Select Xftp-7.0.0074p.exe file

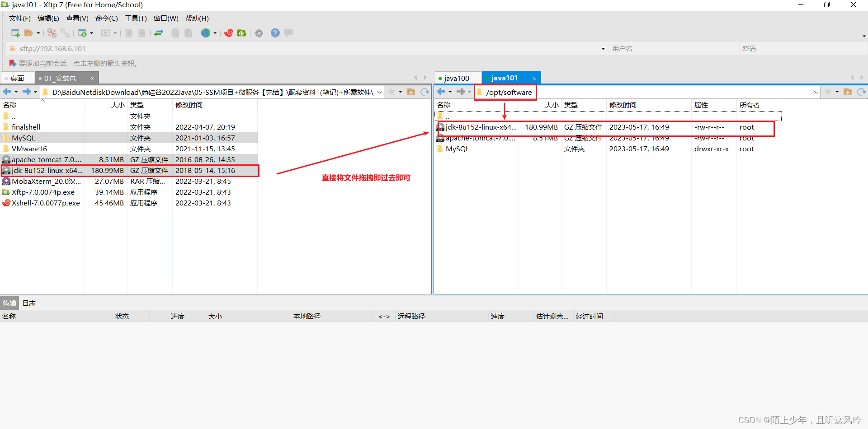tap(129, 192)
